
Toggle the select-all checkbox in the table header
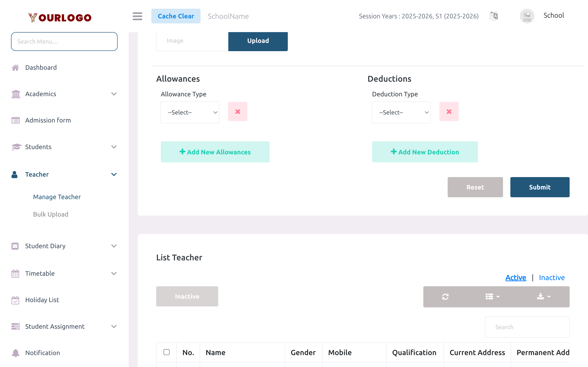click(x=167, y=351)
